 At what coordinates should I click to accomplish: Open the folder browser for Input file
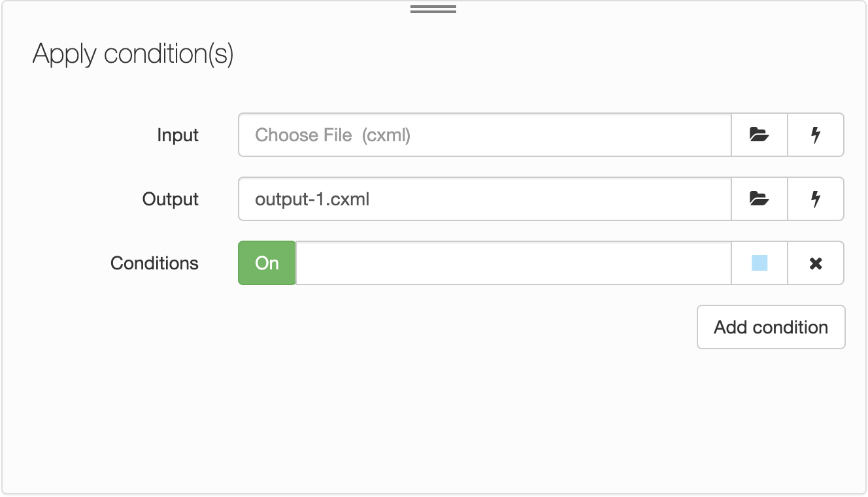coord(759,135)
